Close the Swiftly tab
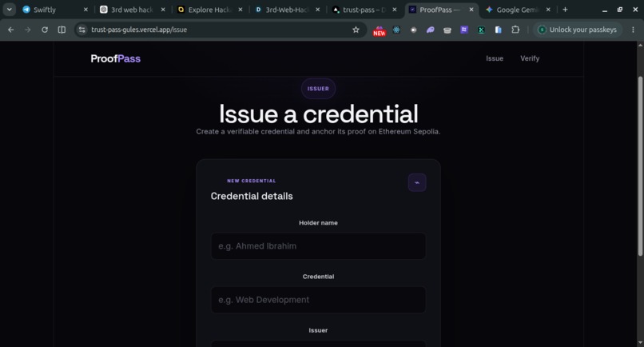Image resolution: width=644 pixels, height=347 pixels. (85, 10)
